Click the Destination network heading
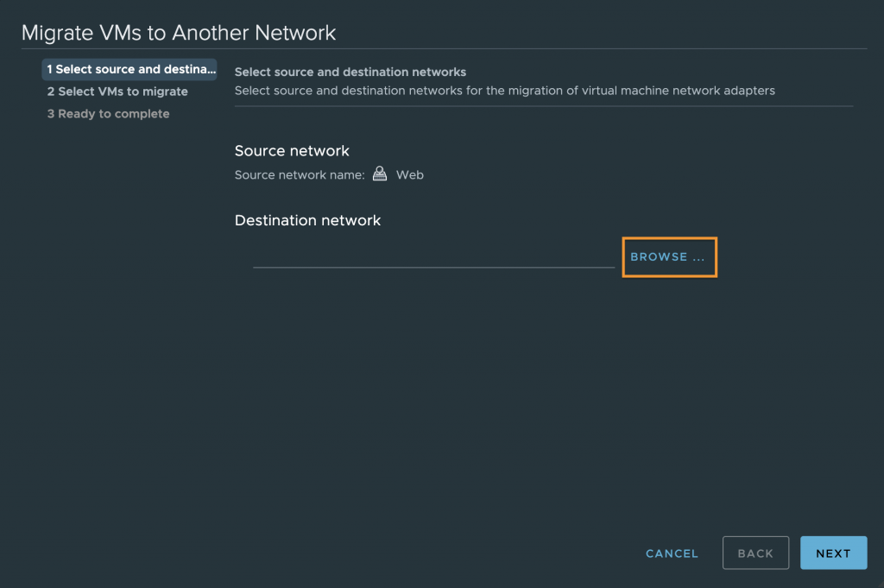 [308, 220]
